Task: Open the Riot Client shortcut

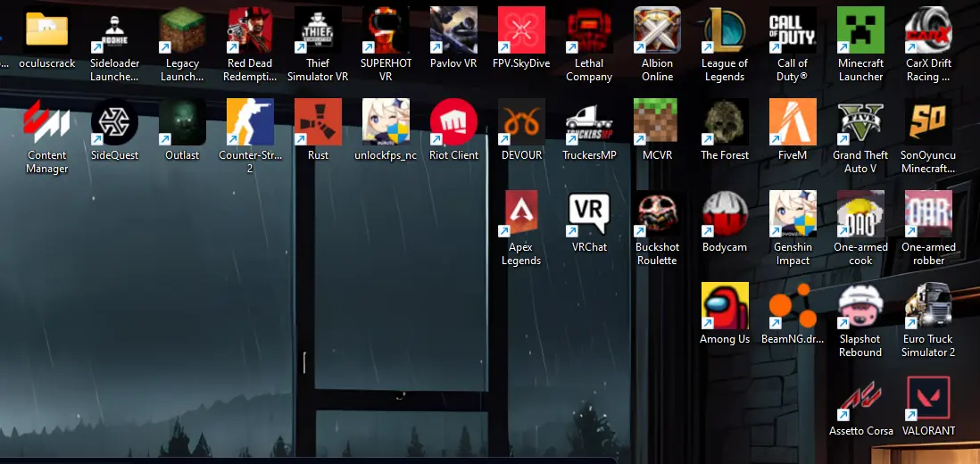Action: (x=453, y=122)
